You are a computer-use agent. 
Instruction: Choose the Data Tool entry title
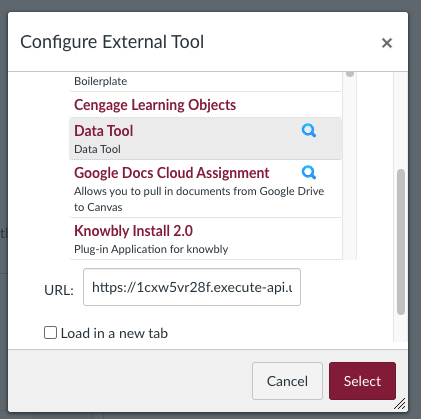click(x=104, y=131)
